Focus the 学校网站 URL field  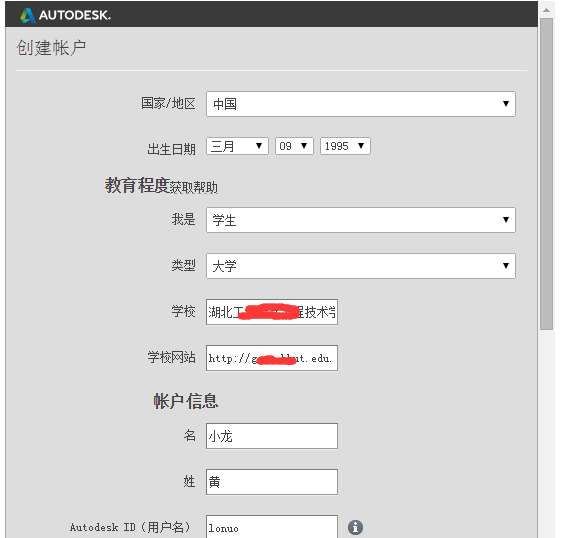coord(272,358)
